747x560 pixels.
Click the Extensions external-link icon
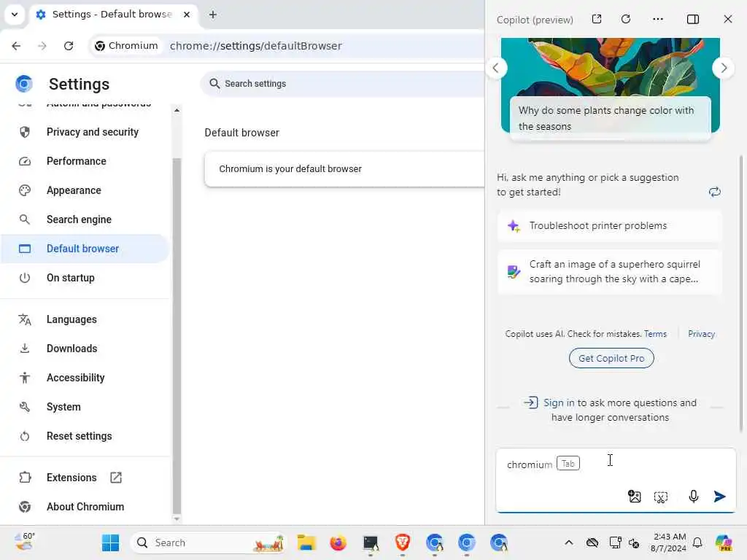coord(116,478)
